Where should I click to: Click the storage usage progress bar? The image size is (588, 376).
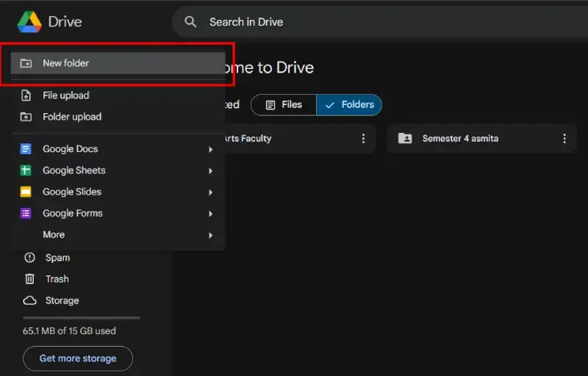[x=82, y=317]
